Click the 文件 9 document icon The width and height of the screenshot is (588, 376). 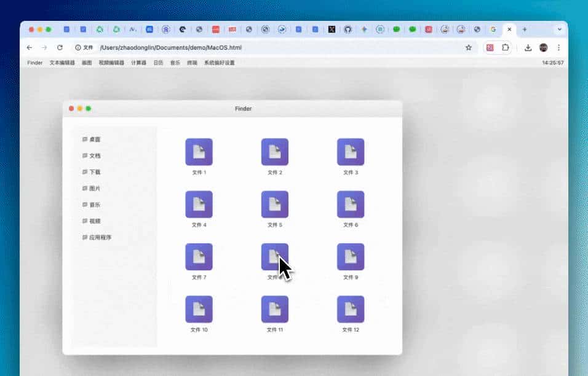(351, 256)
